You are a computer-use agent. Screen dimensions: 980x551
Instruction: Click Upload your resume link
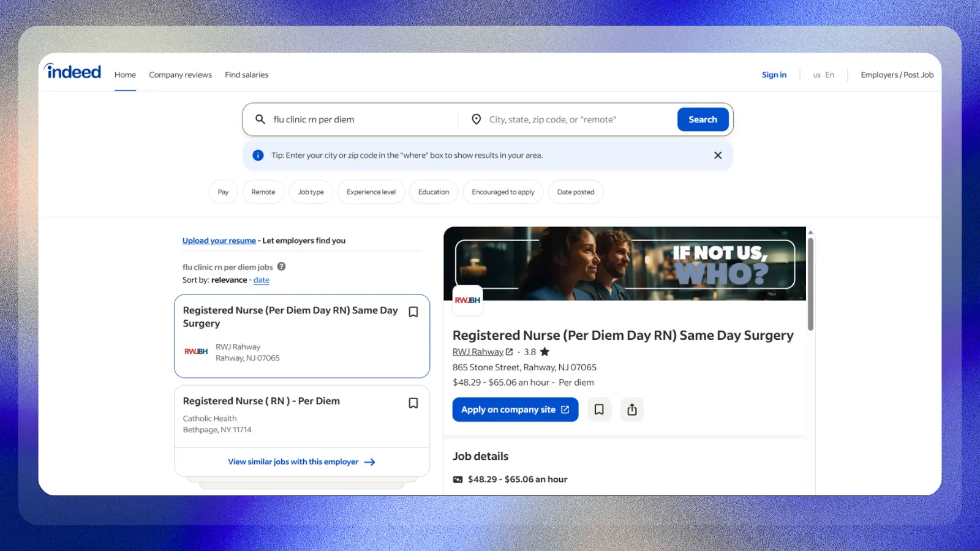pyautogui.click(x=219, y=241)
